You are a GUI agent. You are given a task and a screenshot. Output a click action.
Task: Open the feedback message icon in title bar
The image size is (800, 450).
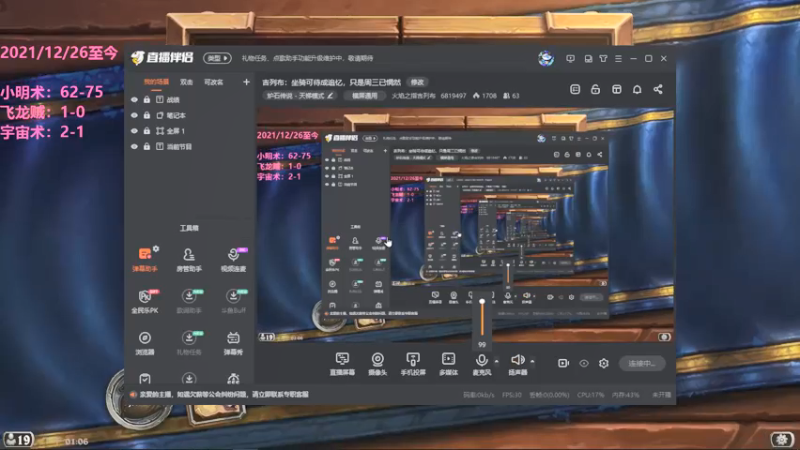pyautogui.click(x=570, y=59)
